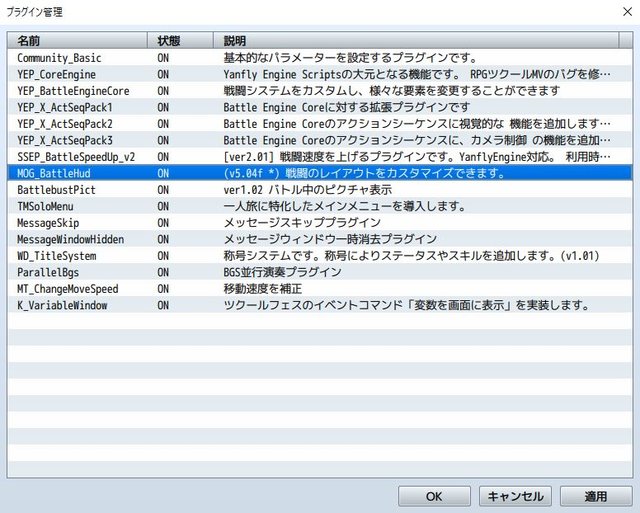
Task: Click description BGS並行演奏プラグイン
Action: point(282,272)
